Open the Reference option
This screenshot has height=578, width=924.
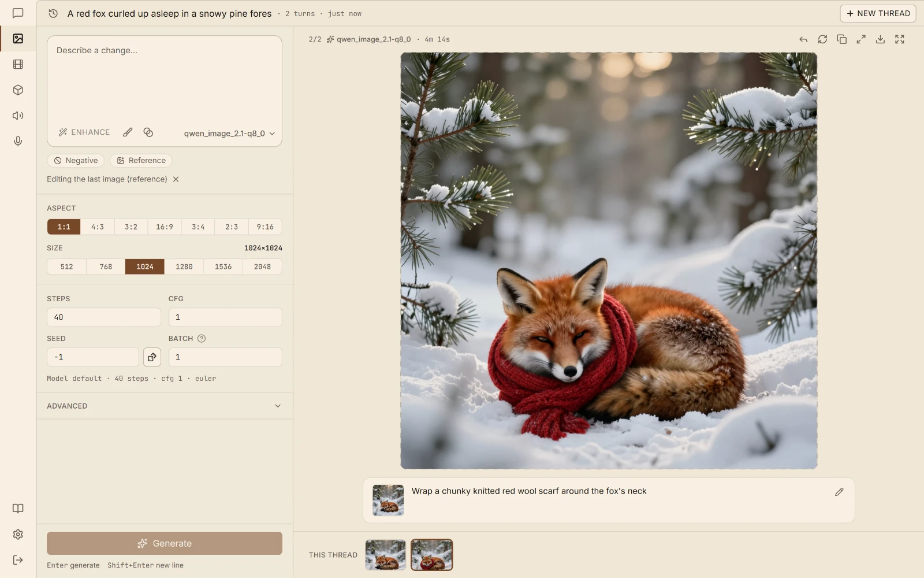[141, 161]
